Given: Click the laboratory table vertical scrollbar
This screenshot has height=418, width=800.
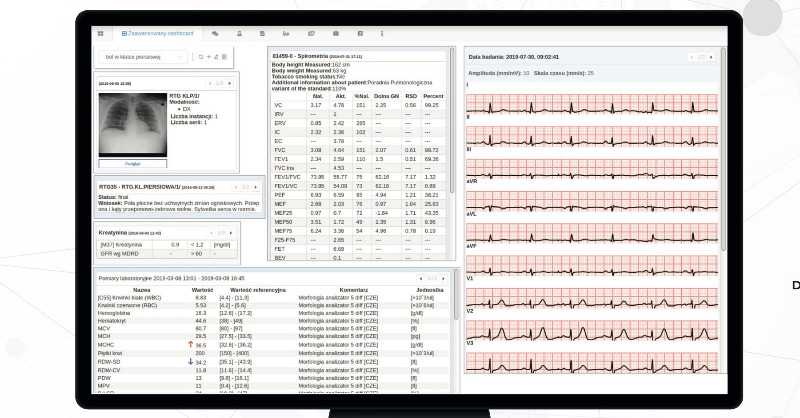Looking at the screenshot, I should click(456, 295).
